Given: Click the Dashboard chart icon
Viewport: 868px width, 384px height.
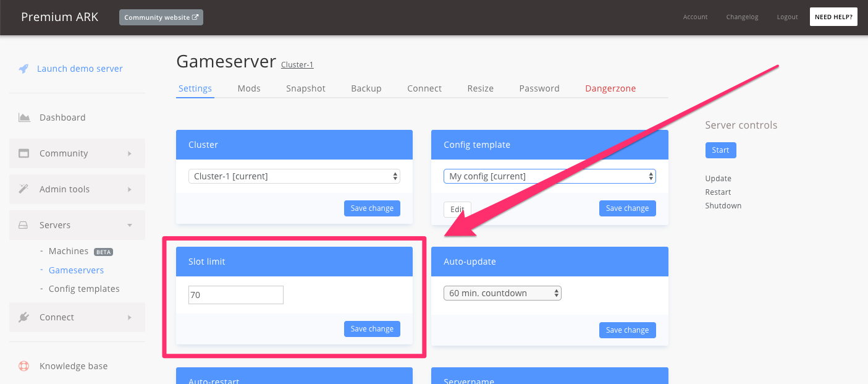Looking at the screenshot, I should [x=24, y=117].
